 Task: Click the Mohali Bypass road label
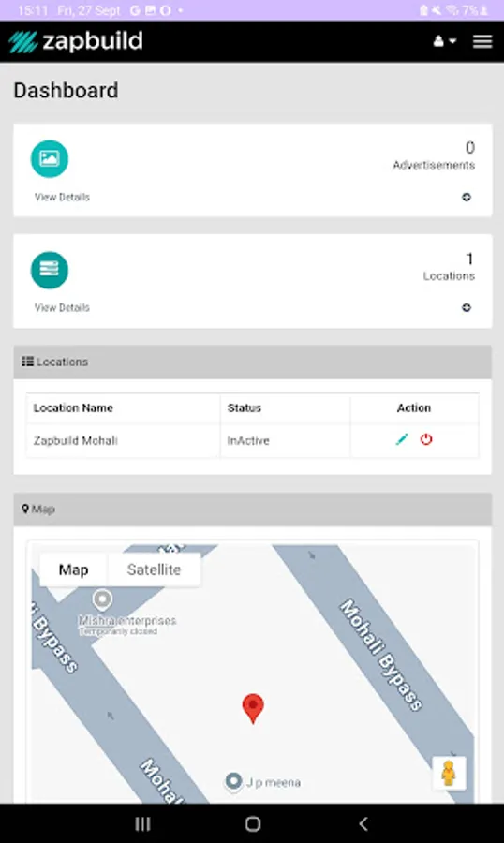tap(381, 655)
